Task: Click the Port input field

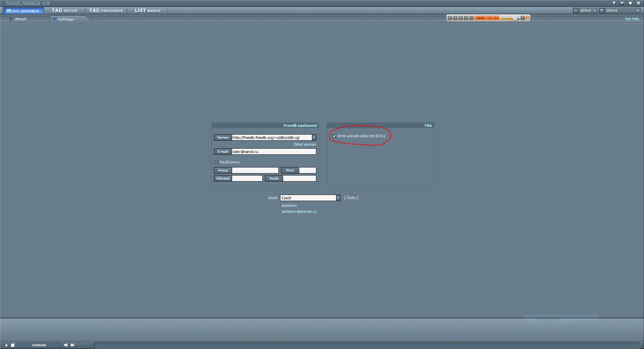Action: pos(307,170)
